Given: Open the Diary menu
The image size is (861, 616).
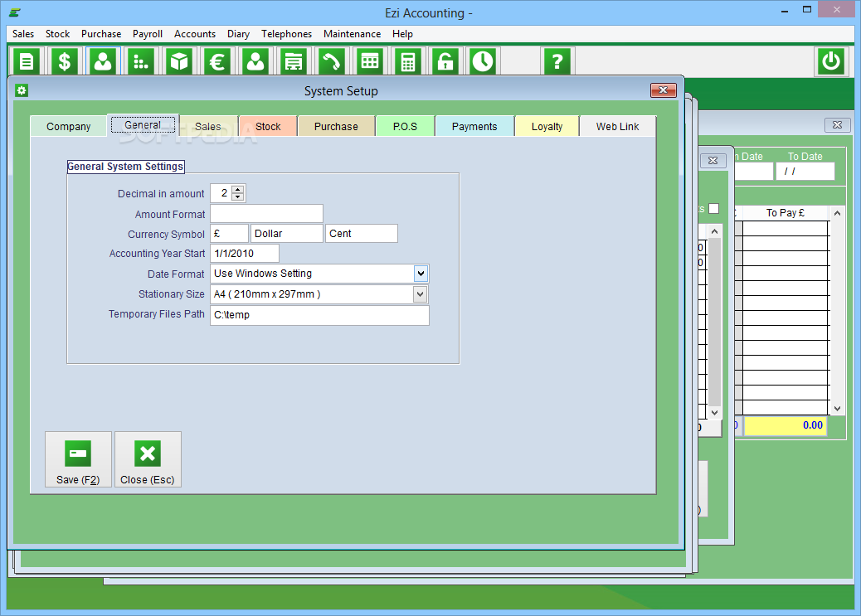Looking at the screenshot, I should click(x=238, y=34).
